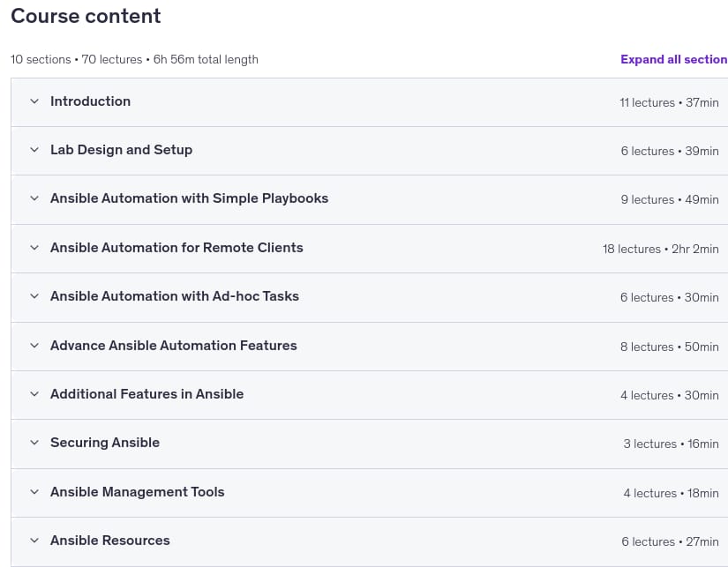Click chevron next to Advance Ansible Automation Features

pos(34,346)
